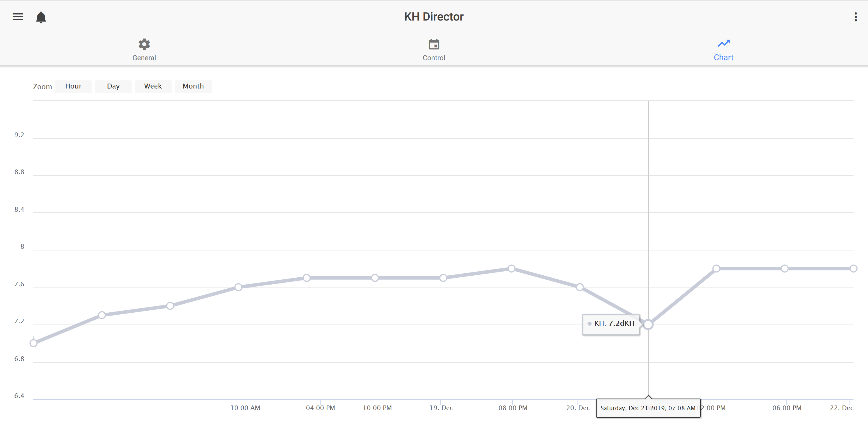Click the data point above 06:00 PM

(x=784, y=269)
